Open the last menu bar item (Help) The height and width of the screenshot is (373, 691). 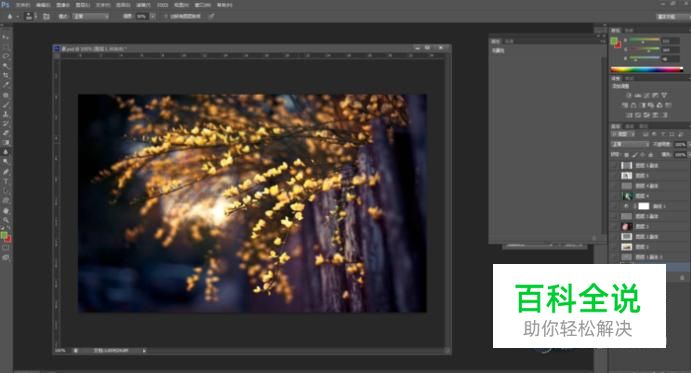(x=224, y=5)
